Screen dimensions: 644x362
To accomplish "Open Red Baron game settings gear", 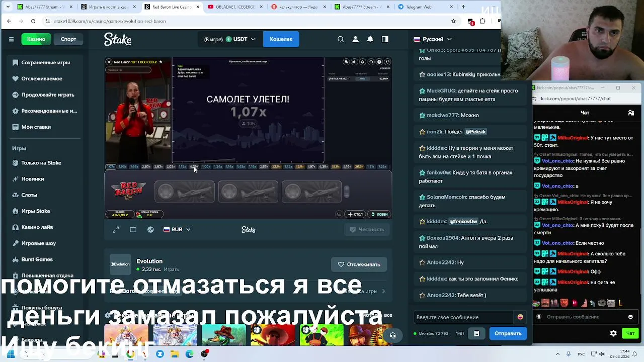I will [362, 62].
